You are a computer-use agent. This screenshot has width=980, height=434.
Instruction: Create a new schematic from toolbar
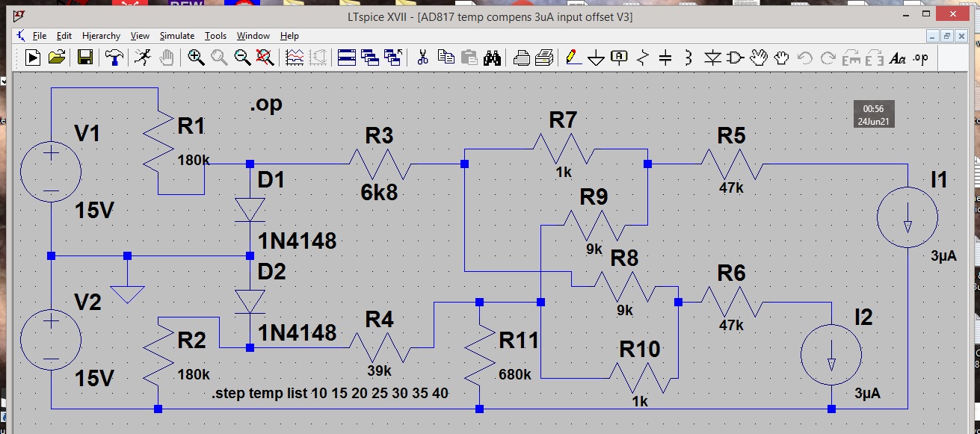(33, 58)
